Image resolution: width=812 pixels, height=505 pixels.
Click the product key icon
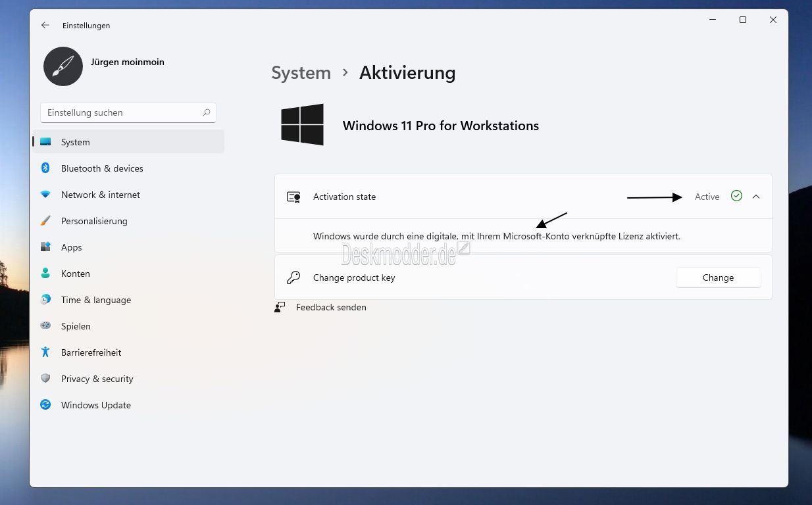coord(293,277)
